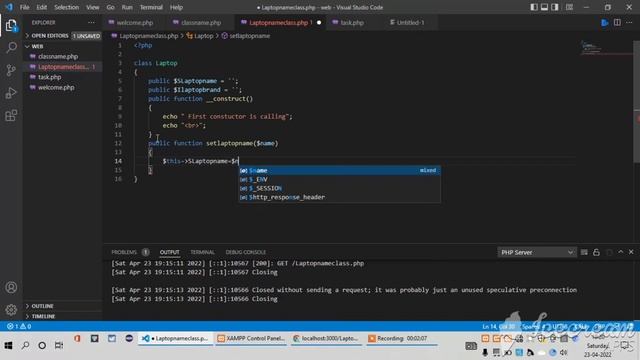This screenshot has height=360, width=640.
Task: Open the Manage gear icon
Action: pyautogui.click(x=11, y=310)
